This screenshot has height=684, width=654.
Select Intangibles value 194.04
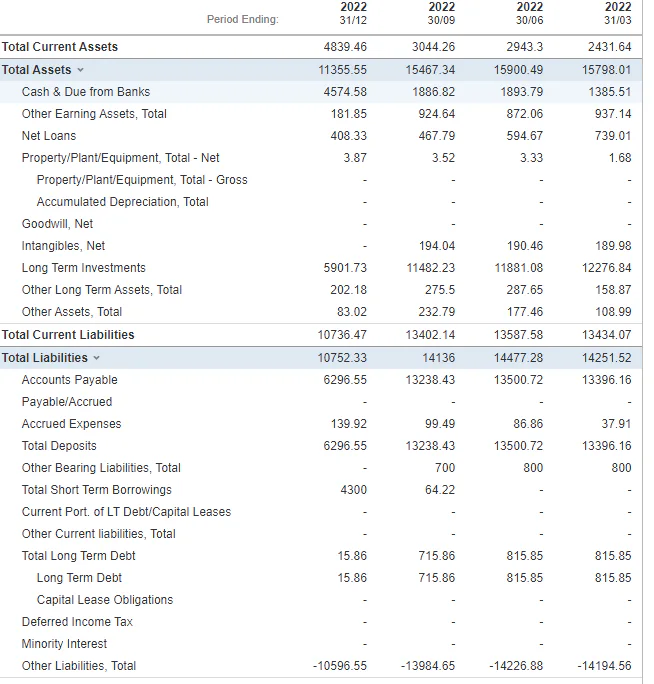(437, 246)
